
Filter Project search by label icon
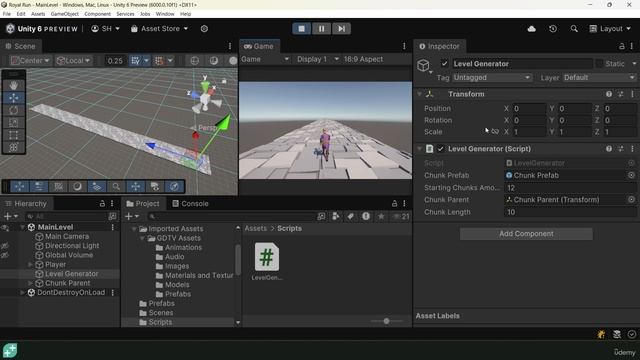(x=350, y=216)
